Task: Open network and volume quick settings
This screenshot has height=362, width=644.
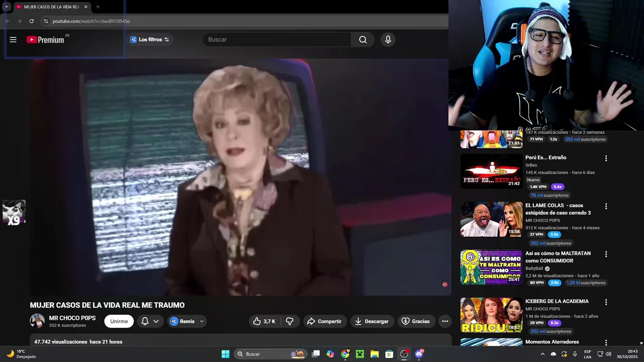Action: [x=604, y=354]
